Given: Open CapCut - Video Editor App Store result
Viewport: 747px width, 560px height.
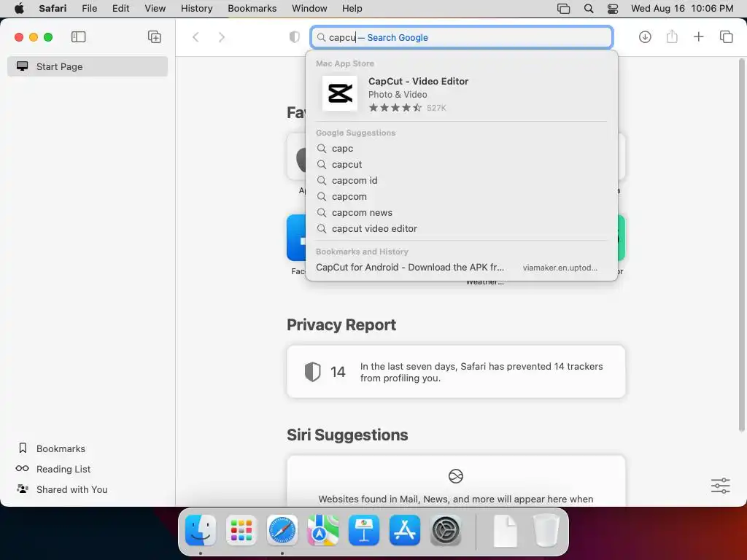Looking at the screenshot, I should 462,93.
